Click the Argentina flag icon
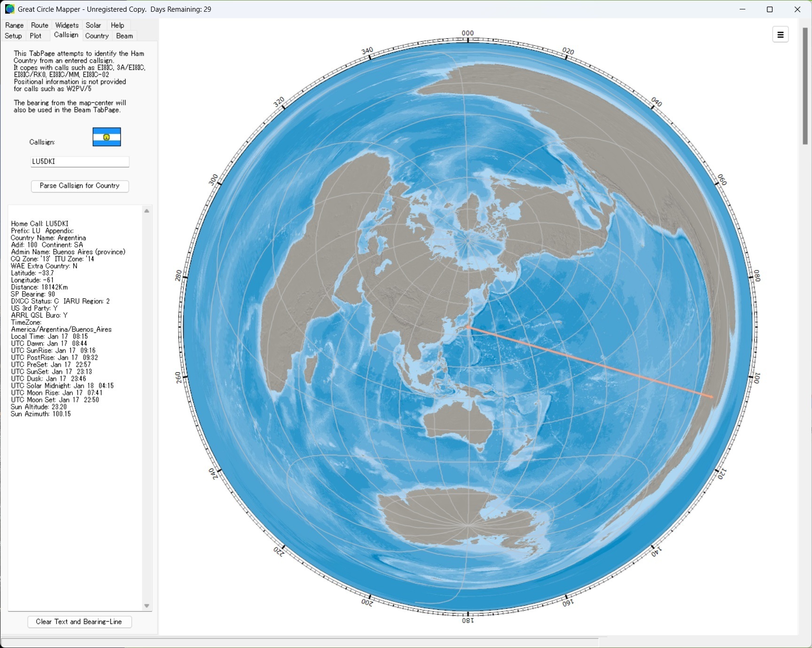The width and height of the screenshot is (812, 648). [x=107, y=137]
